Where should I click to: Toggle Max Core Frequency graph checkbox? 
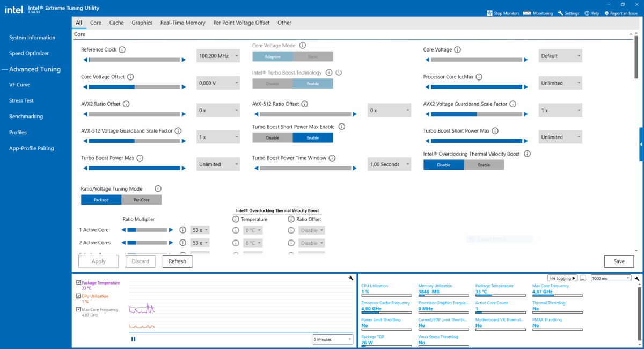79,309
